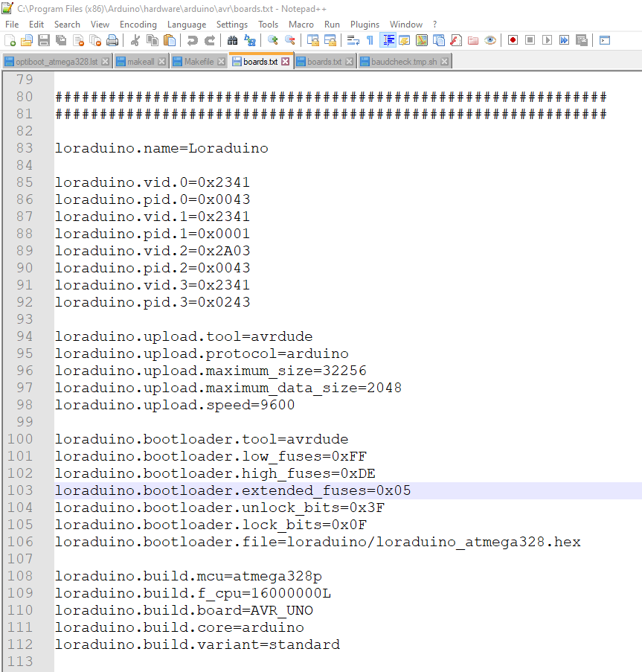Save the current file with the Save icon
Screen dimensions: 642x672
click(44, 41)
